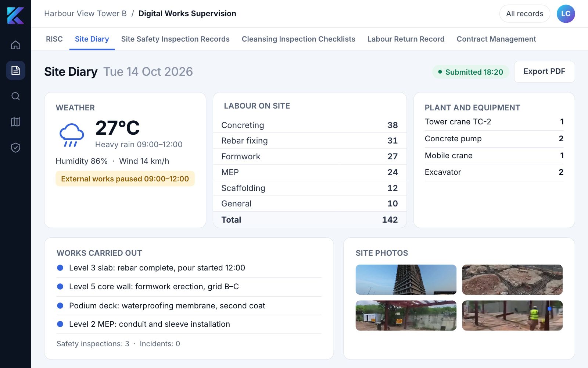588x368 pixels.
Task: Click Safety inspections: 3 text
Action: [93, 344]
